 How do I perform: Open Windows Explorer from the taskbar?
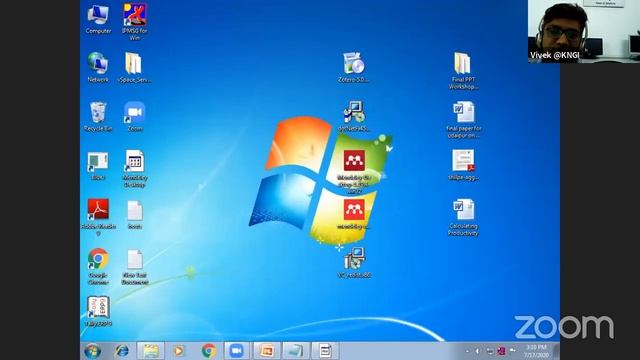(150, 351)
